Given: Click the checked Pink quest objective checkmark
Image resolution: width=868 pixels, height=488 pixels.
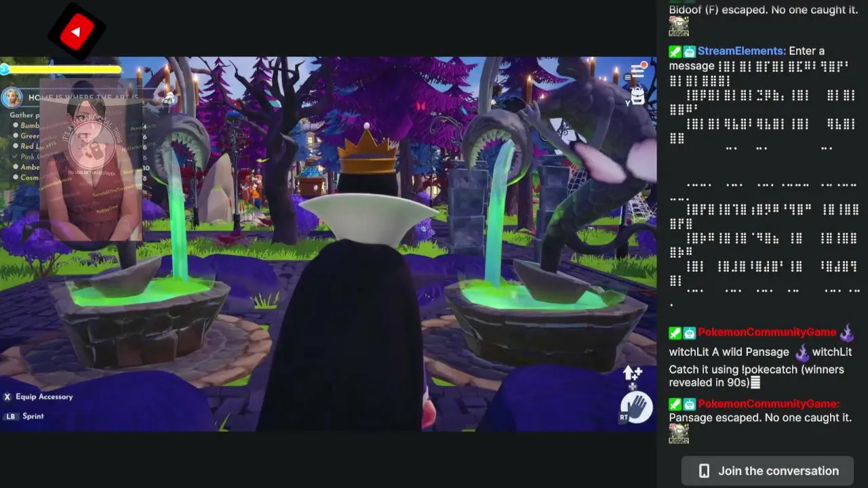Looking at the screenshot, I should pyautogui.click(x=16, y=157).
